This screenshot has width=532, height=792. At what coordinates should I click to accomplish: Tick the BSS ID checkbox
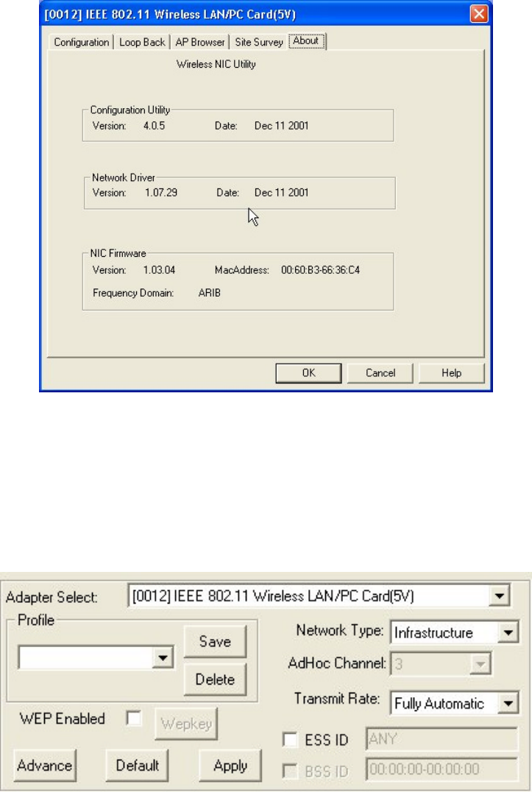[x=290, y=771]
